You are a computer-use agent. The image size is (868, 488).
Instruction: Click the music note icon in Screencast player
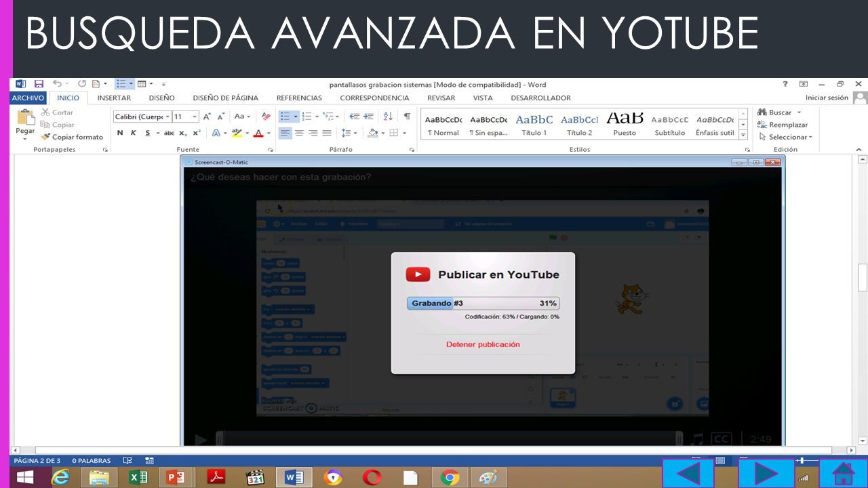[x=696, y=439]
